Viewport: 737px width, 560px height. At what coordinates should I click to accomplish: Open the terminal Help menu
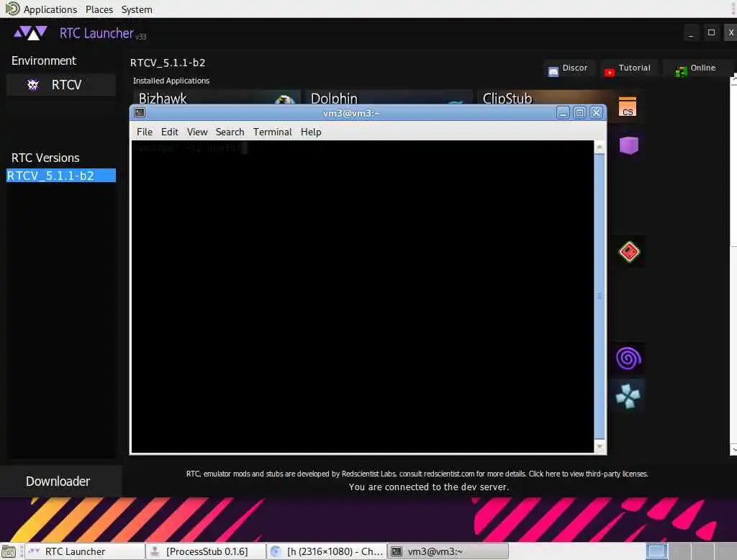(x=311, y=132)
